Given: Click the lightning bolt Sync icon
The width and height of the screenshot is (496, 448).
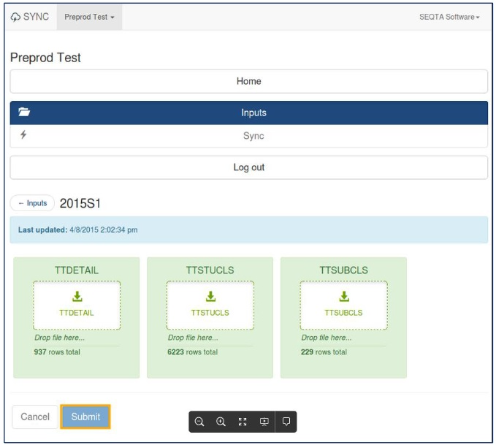Looking at the screenshot, I should click(x=23, y=134).
